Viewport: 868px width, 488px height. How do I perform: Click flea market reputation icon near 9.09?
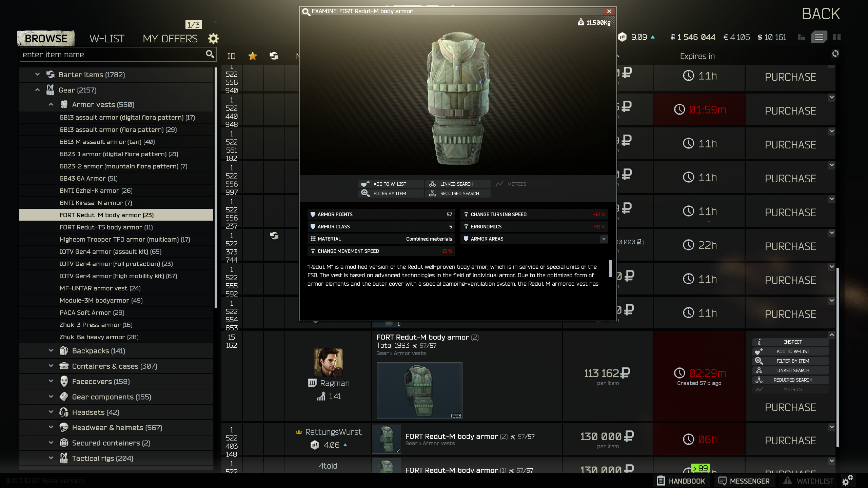(622, 37)
